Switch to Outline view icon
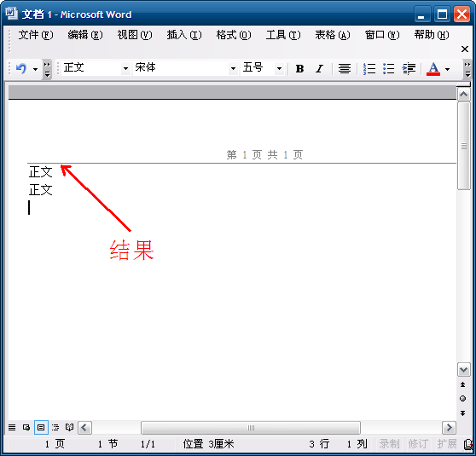The width and height of the screenshot is (476, 456). 55,428
